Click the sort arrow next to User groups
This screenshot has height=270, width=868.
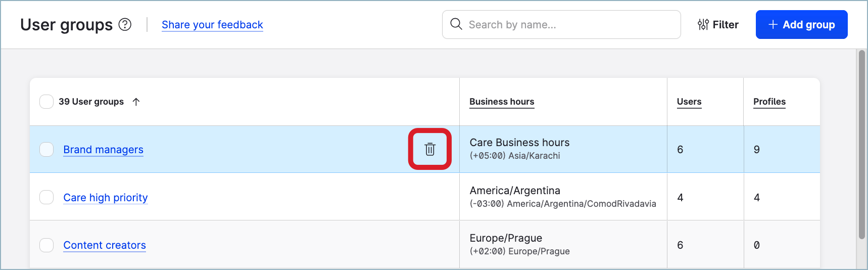click(136, 102)
